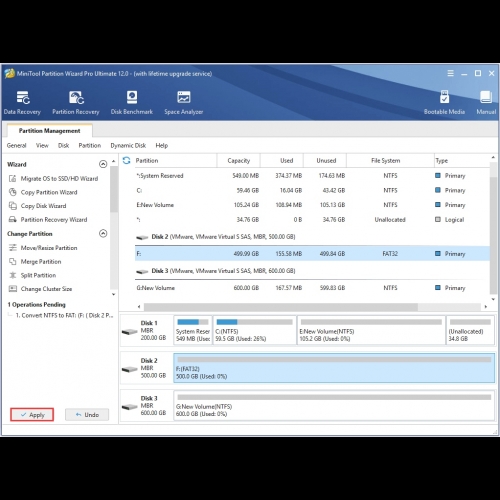Viewport: 500px width, 500px height.
Task: Collapse the Wizard section
Action: (x=103, y=164)
